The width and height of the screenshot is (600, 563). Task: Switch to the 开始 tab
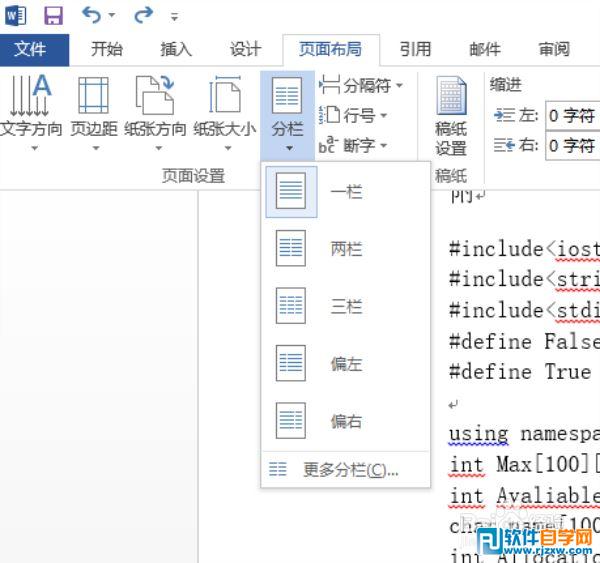107,49
